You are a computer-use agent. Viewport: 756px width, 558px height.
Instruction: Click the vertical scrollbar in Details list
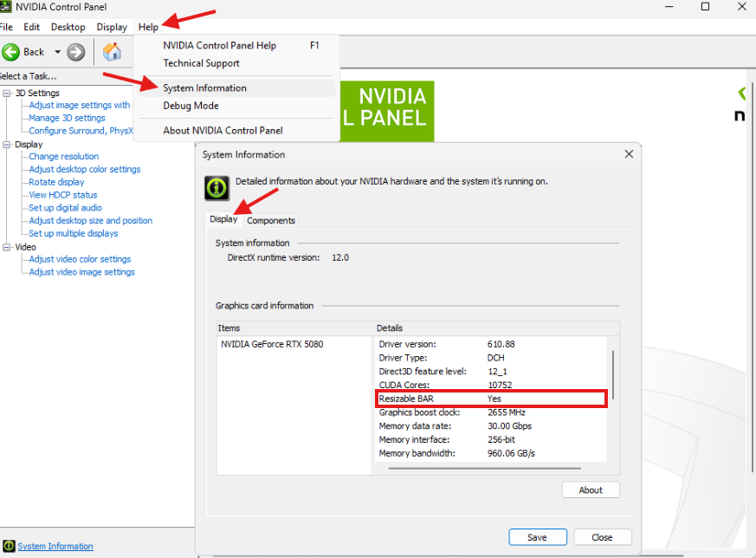click(x=613, y=374)
